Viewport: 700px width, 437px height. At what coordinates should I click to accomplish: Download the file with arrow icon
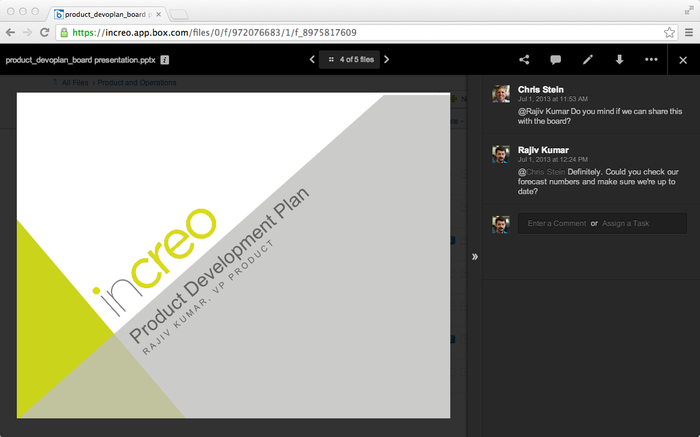(619, 60)
